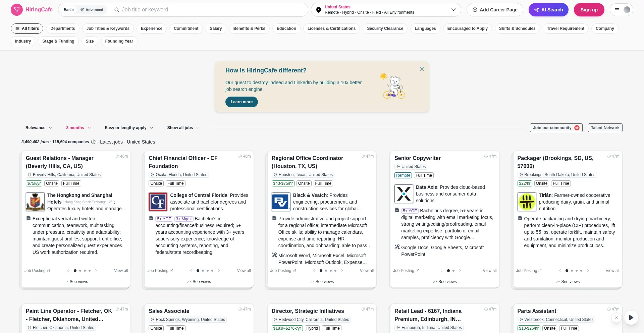This screenshot has width=644, height=333.
Task: Click the play button at bottom right
Action: pyautogui.click(x=631, y=318)
